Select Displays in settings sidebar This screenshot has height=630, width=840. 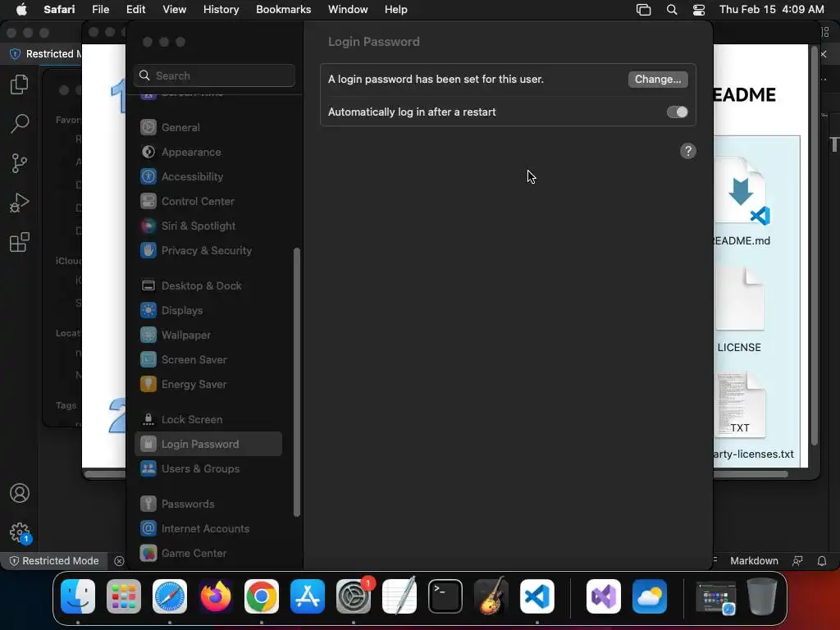click(x=208, y=311)
